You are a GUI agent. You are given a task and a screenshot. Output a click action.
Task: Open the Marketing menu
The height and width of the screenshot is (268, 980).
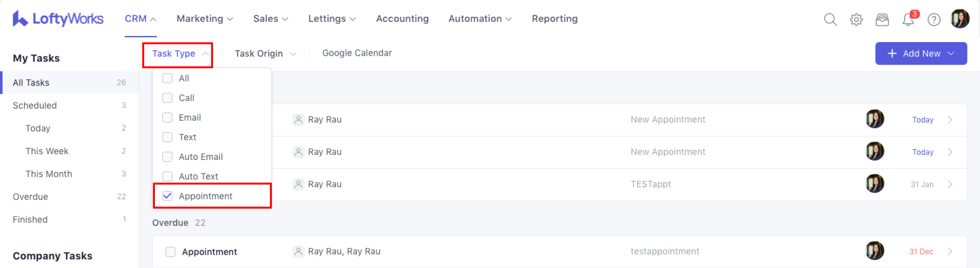coord(204,19)
